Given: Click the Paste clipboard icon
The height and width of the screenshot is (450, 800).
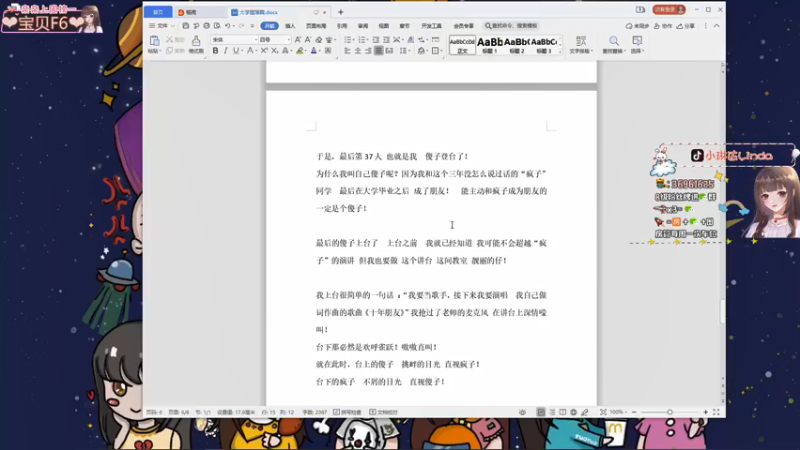Looking at the screenshot, I should (x=154, y=41).
